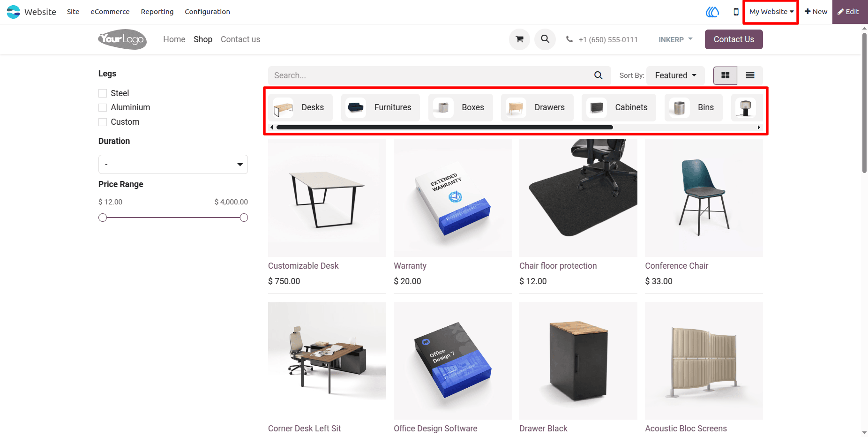868x437 pixels.
Task: Click the search bar magnifier button
Action: click(x=599, y=75)
